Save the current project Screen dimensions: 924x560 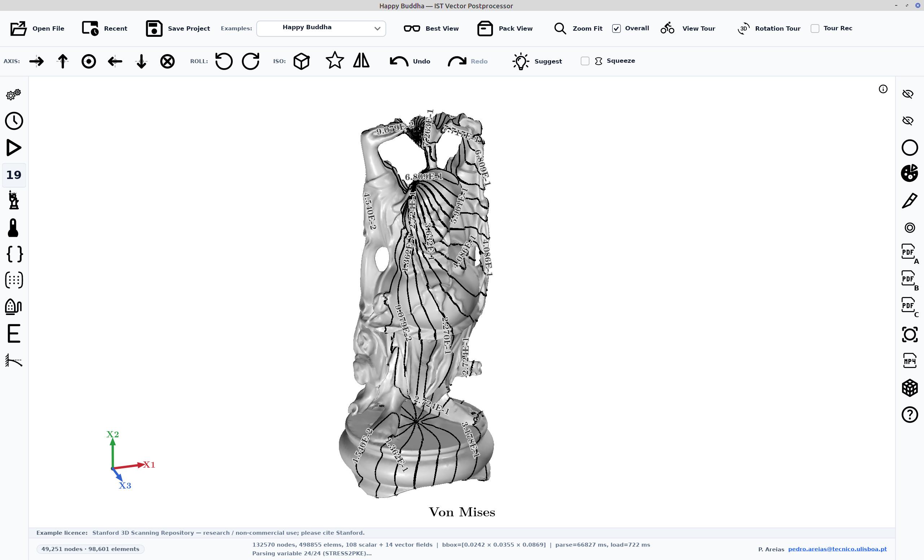click(x=178, y=29)
